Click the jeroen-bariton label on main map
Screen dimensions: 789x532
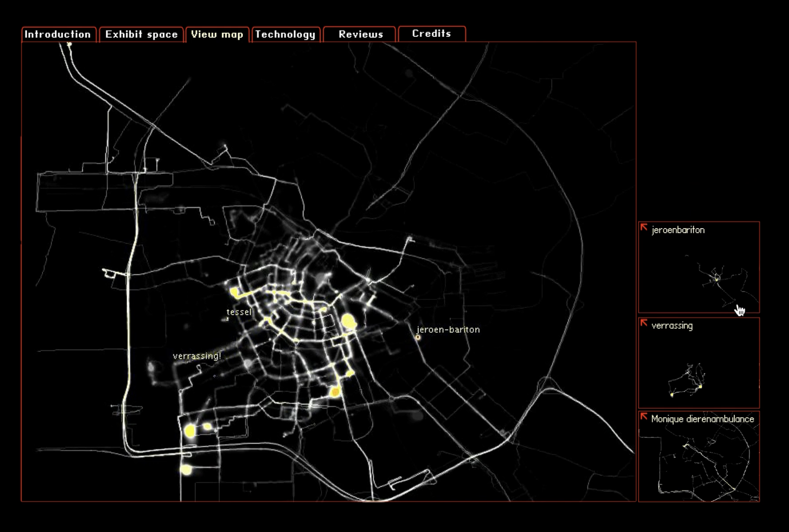pyautogui.click(x=448, y=329)
